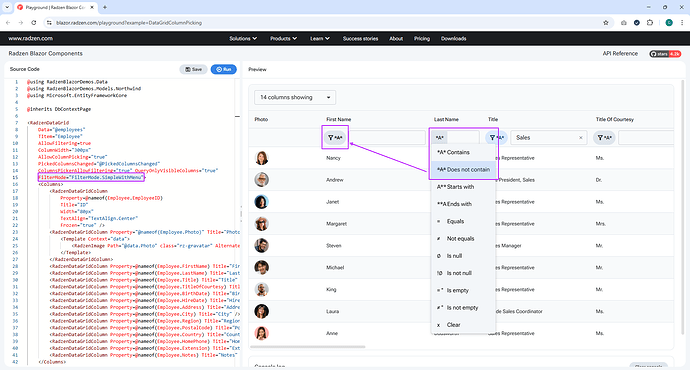Screen dimensions: 690x370
Task: Bookmark this page with the star icon
Action: click(x=606, y=22)
